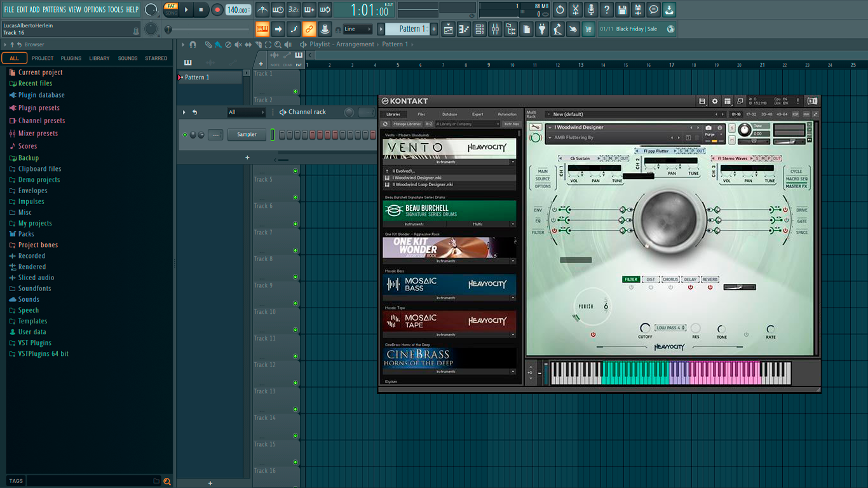868x488 pixels.
Task: Toggle the PUNISH power button
Action: (593, 334)
